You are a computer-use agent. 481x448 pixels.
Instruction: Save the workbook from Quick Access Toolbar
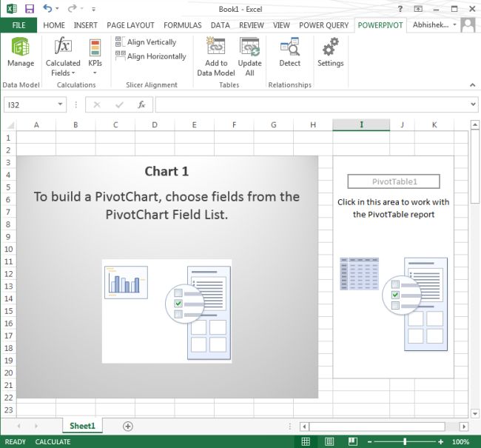click(x=30, y=9)
